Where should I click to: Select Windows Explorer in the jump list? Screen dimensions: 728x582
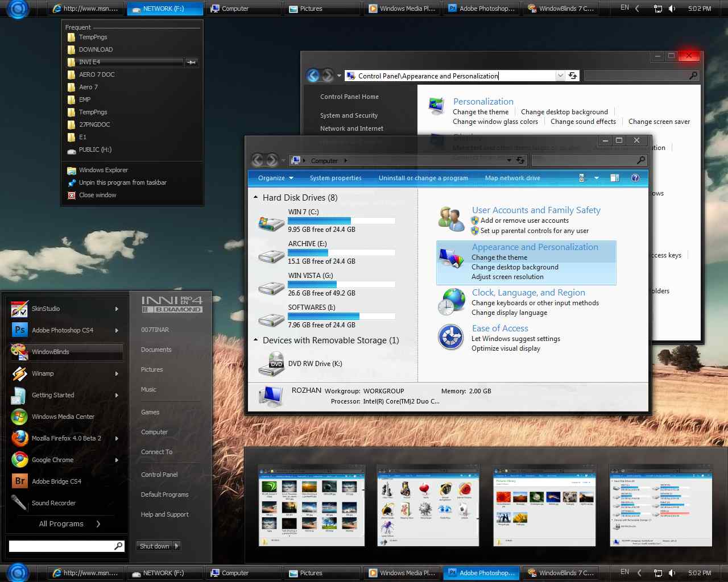pos(104,170)
